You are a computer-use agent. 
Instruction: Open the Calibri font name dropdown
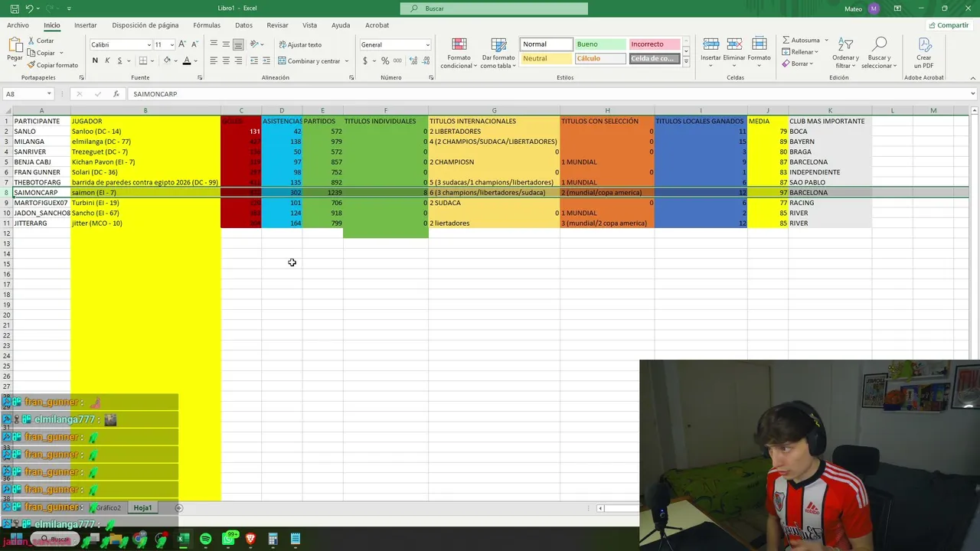149,44
